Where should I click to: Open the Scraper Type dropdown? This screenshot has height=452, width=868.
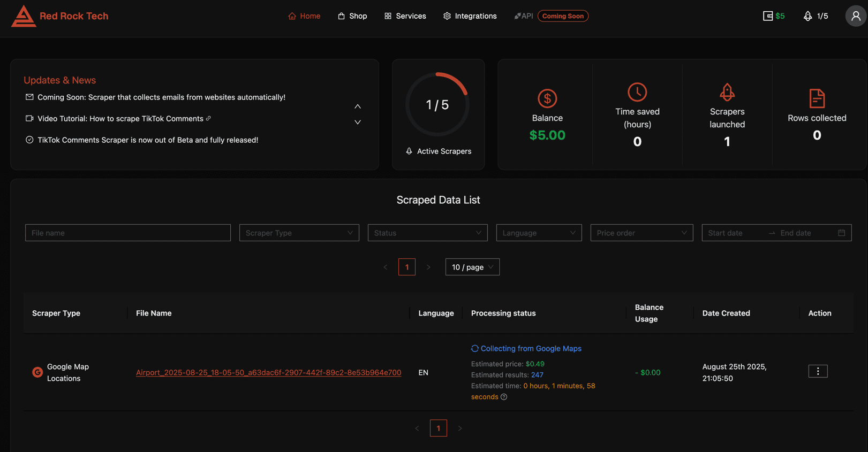(x=299, y=233)
